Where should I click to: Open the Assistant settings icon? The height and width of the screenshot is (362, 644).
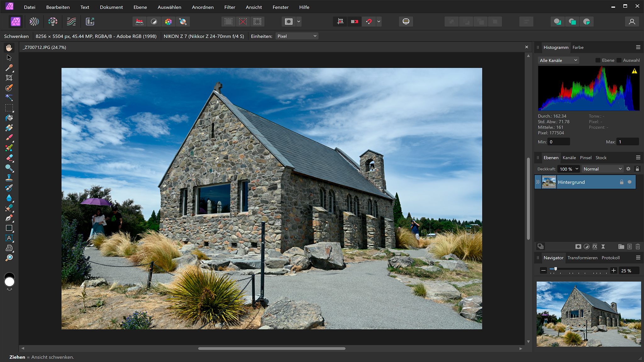(x=406, y=21)
